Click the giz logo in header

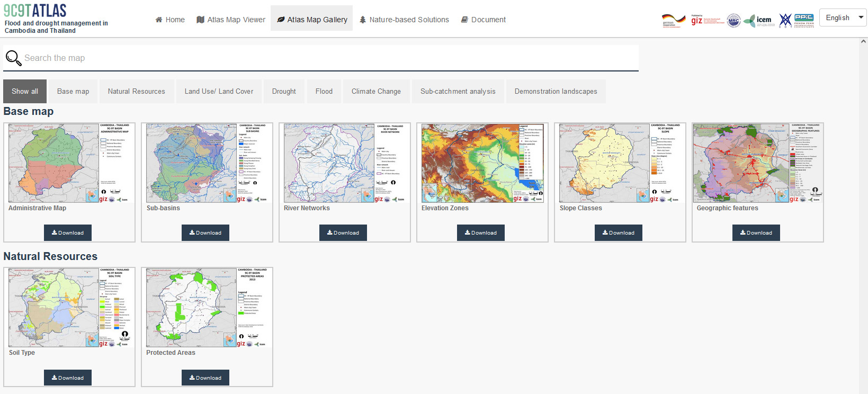pos(708,20)
